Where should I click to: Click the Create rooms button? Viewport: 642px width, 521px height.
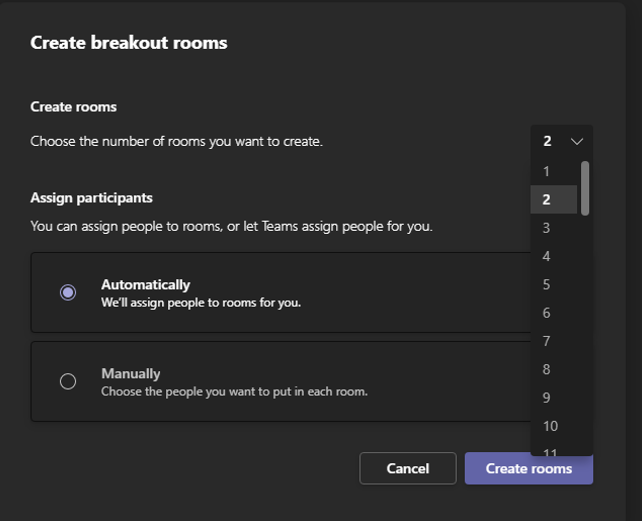[528, 468]
